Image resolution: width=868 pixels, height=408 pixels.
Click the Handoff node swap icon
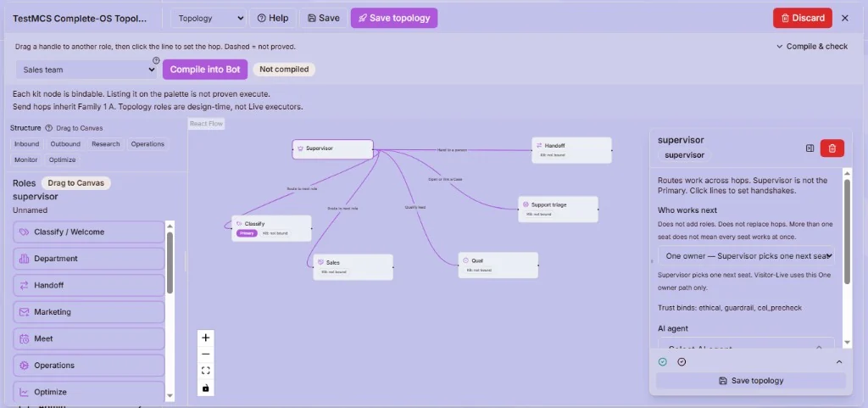(539, 146)
